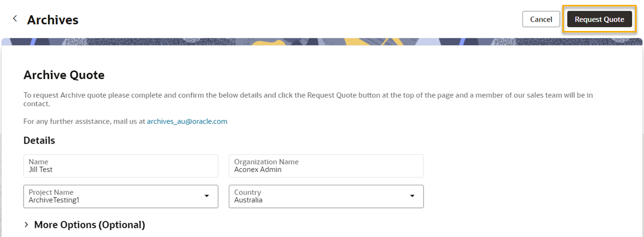Go back using the arrow beside Archives
The width and height of the screenshot is (644, 237).
pos(15,19)
